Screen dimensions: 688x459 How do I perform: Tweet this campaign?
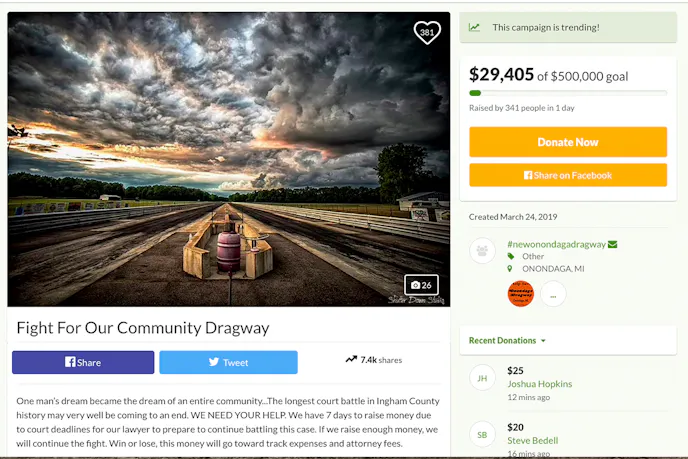[x=228, y=362]
